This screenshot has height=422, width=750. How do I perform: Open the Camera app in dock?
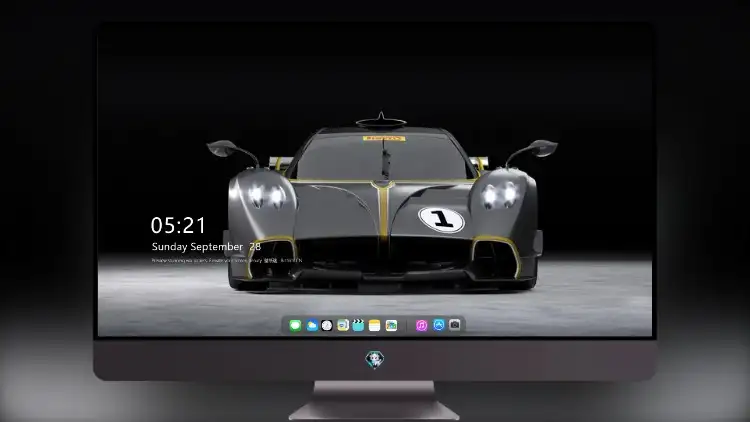tap(455, 325)
